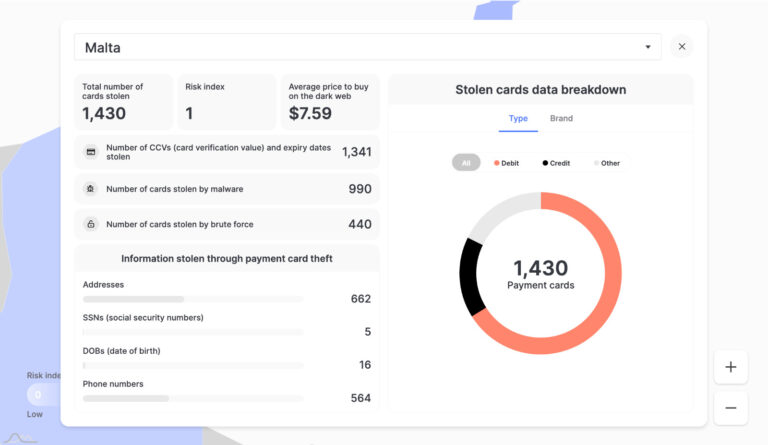
Task: Click the brute force padlock icon
Action: pos(91,224)
